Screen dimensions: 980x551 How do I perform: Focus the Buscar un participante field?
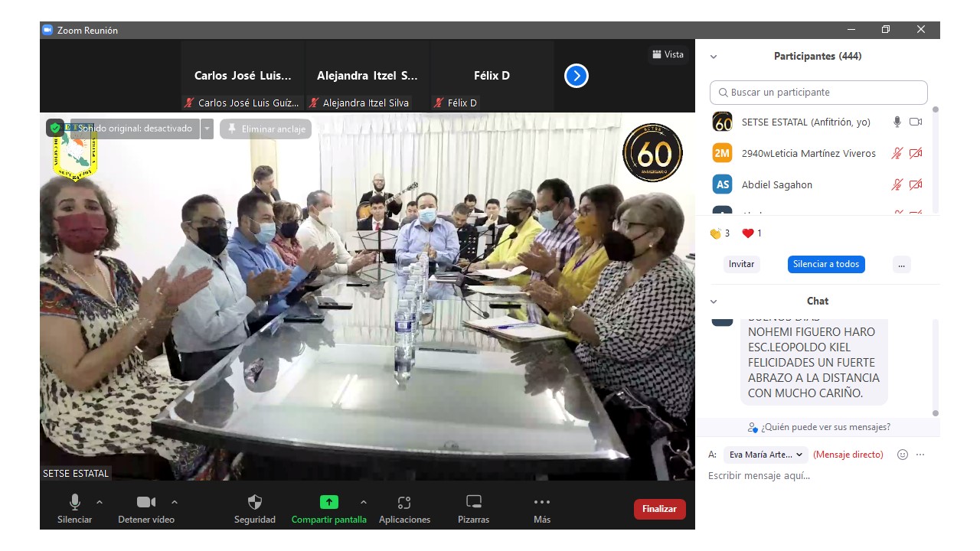pos(818,92)
